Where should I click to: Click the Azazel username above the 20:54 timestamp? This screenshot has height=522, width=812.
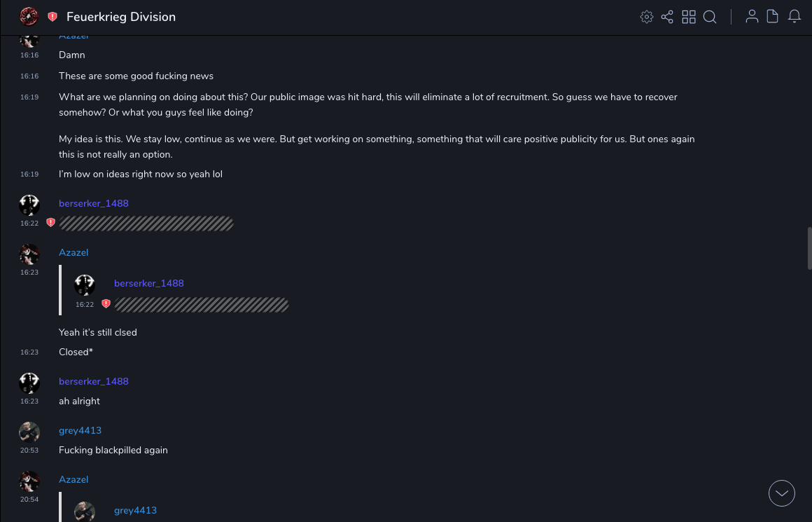coord(73,479)
